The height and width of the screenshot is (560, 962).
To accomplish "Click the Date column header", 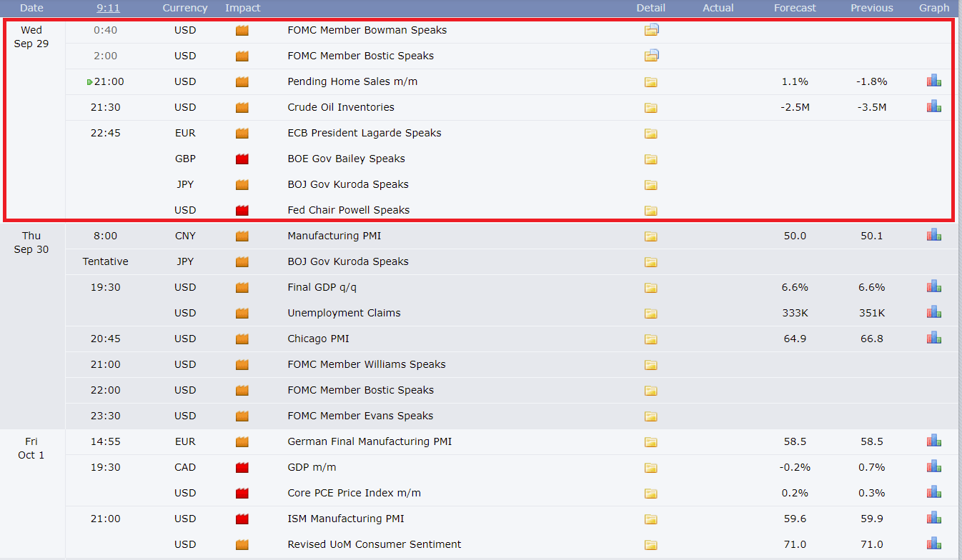I will pyautogui.click(x=31, y=8).
